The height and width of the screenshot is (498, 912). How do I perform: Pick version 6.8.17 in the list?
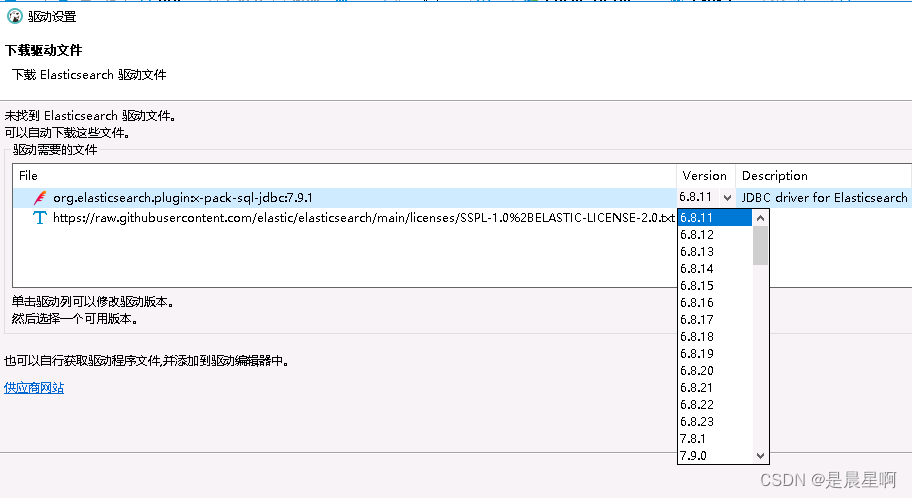click(x=715, y=319)
